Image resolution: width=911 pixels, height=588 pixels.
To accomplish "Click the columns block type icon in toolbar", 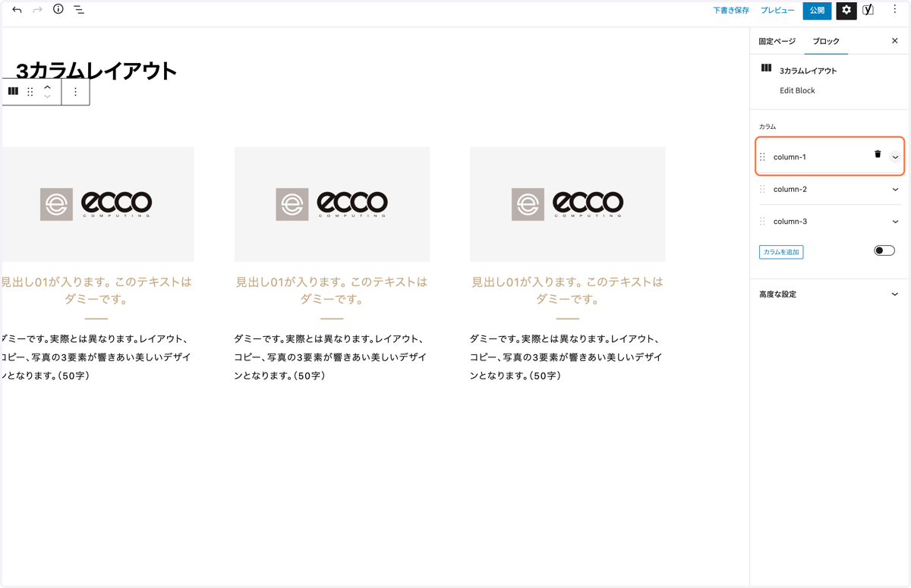I will pos(13,91).
